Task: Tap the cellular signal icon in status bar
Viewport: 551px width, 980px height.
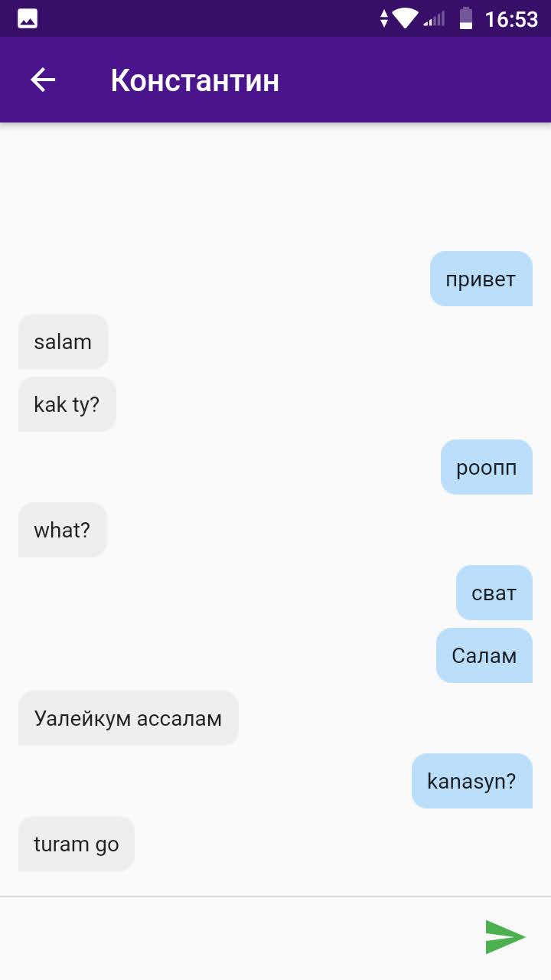Action: [434, 18]
